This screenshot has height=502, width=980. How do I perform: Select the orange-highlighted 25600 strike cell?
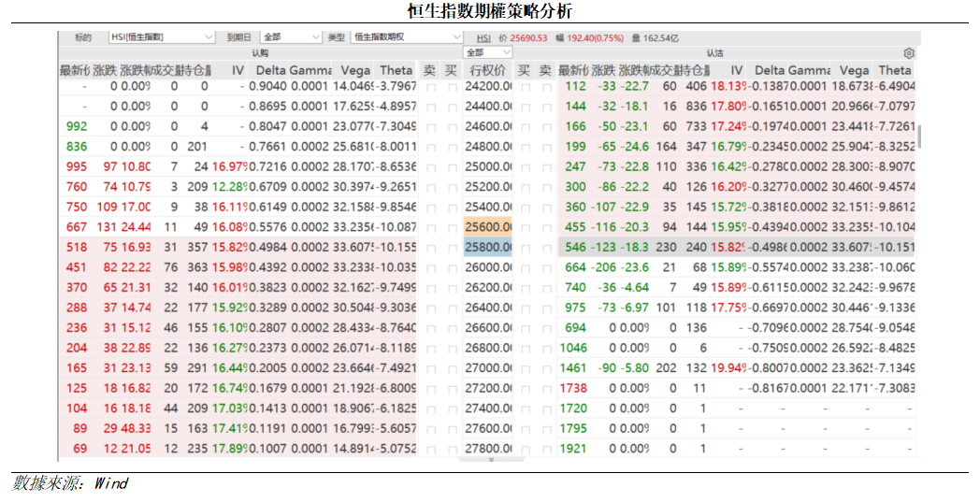tap(488, 226)
